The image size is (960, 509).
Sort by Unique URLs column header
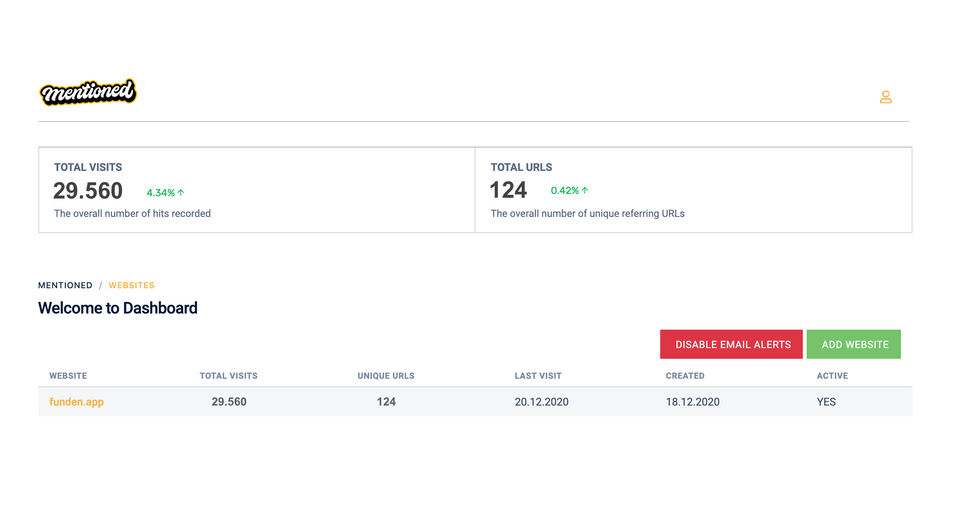[386, 376]
